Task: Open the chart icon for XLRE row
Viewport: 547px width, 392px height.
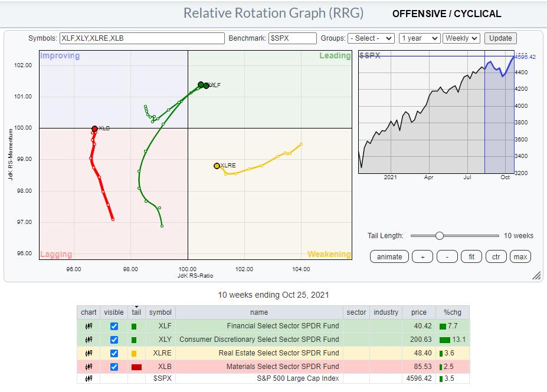Action: point(89,353)
